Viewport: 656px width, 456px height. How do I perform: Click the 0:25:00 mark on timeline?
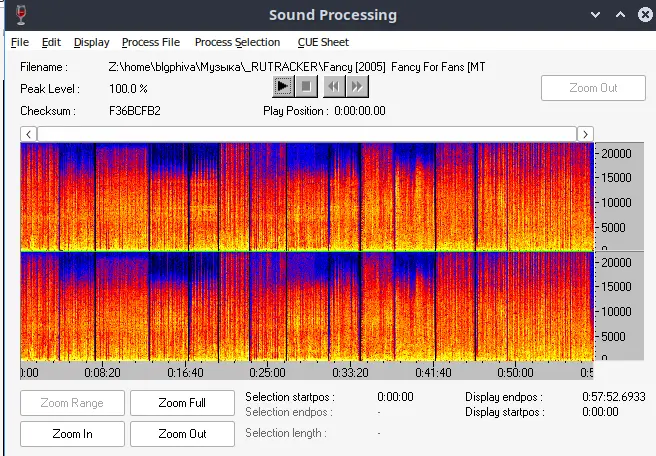click(x=267, y=371)
